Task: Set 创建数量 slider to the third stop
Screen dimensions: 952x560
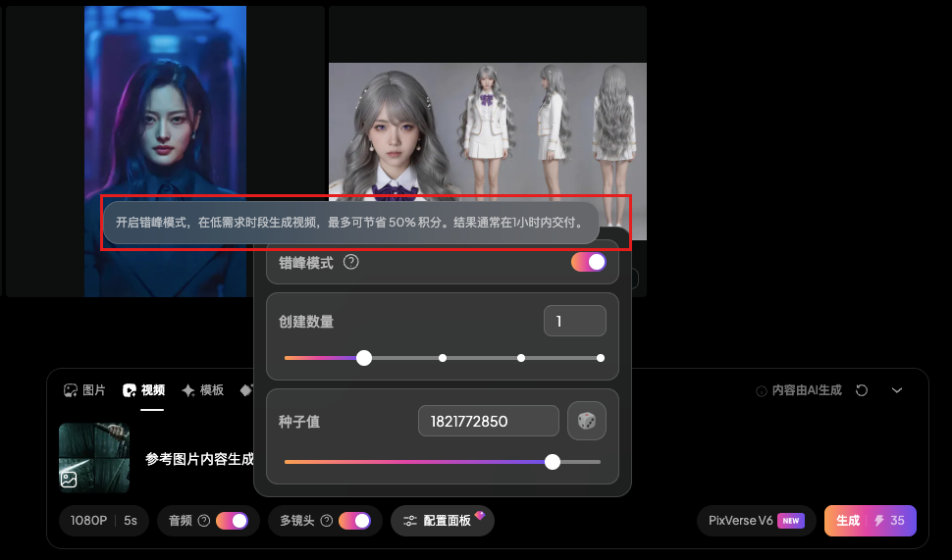Action: tap(521, 358)
